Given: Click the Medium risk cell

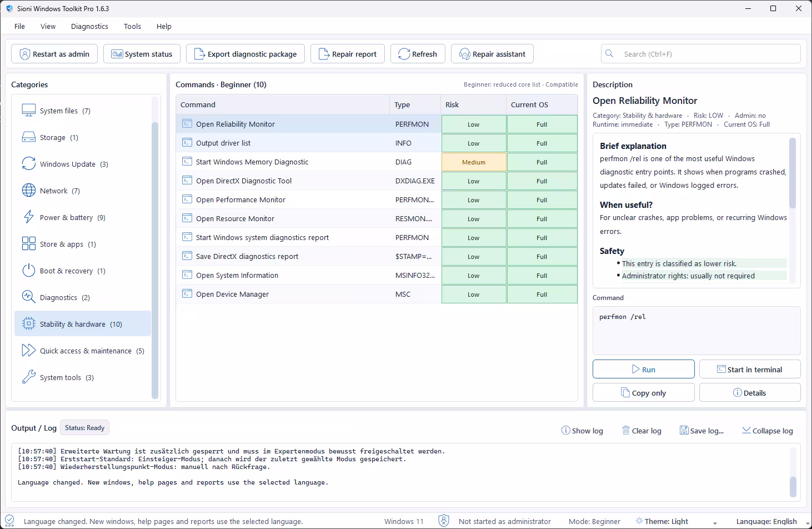Looking at the screenshot, I should [474, 162].
